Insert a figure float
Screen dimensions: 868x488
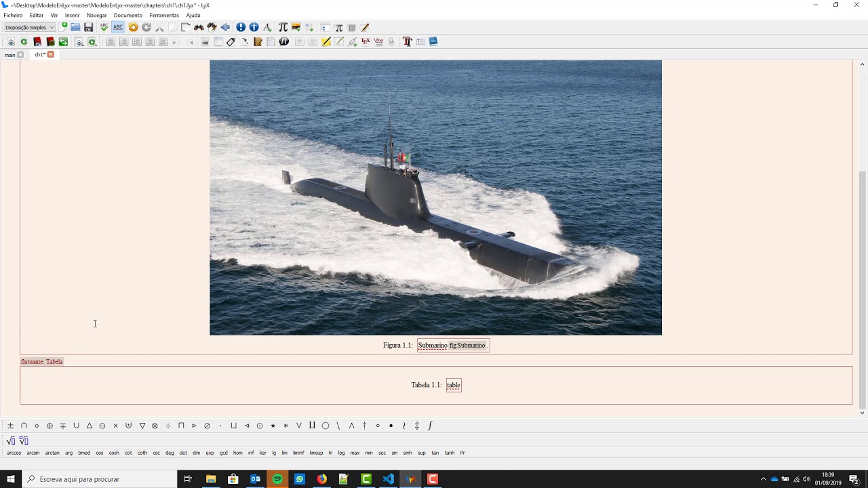[205, 41]
